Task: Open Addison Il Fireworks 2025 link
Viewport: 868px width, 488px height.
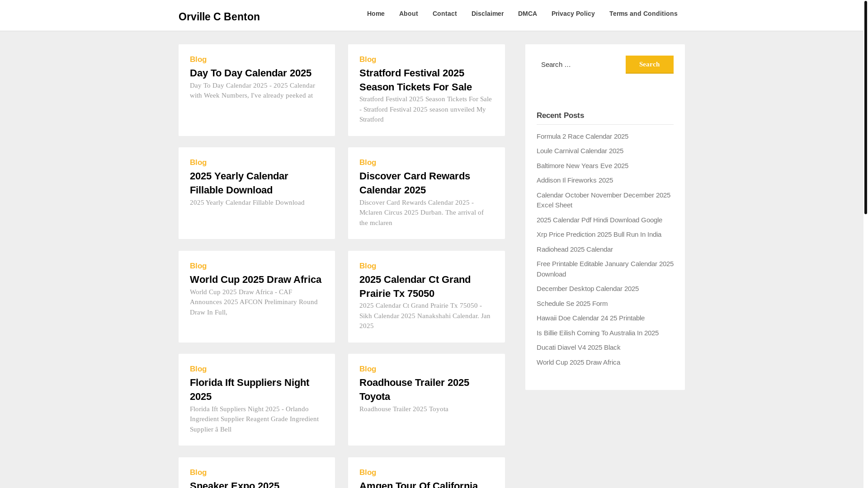Action: [575, 180]
